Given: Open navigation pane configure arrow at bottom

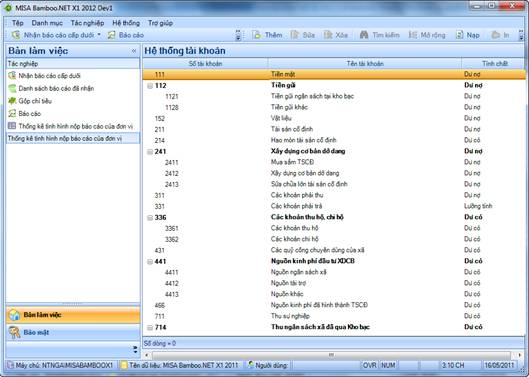Looking at the screenshot, I should click(135, 349).
